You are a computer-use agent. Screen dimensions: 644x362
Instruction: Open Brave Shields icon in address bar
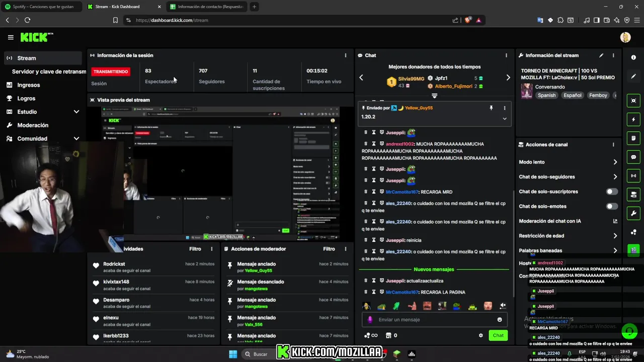(x=467, y=20)
